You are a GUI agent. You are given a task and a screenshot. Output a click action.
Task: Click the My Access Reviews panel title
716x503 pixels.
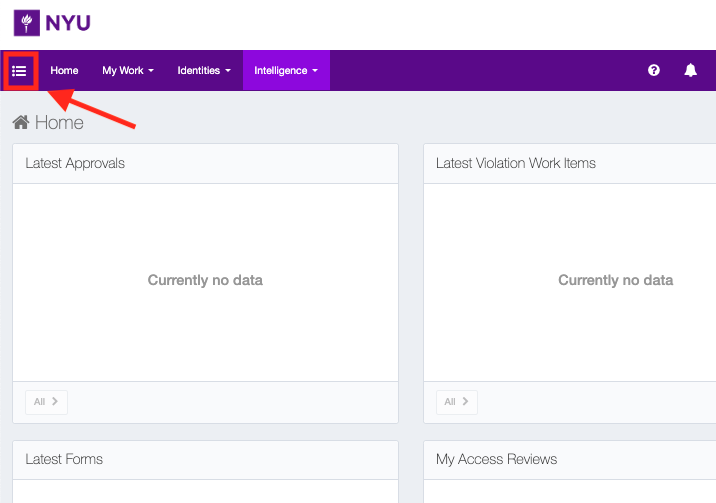coord(496,459)
